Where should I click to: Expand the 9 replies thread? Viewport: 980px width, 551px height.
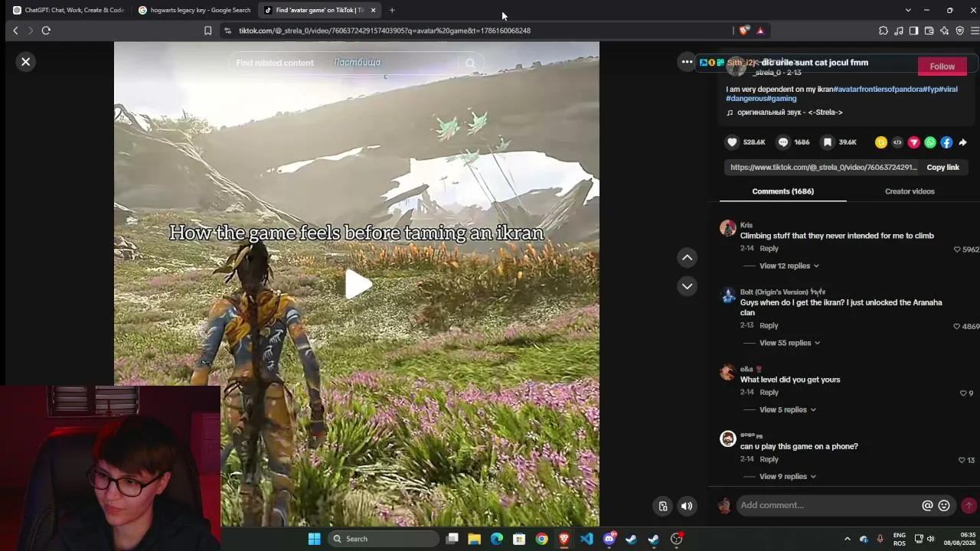click(x=787, y=476)
